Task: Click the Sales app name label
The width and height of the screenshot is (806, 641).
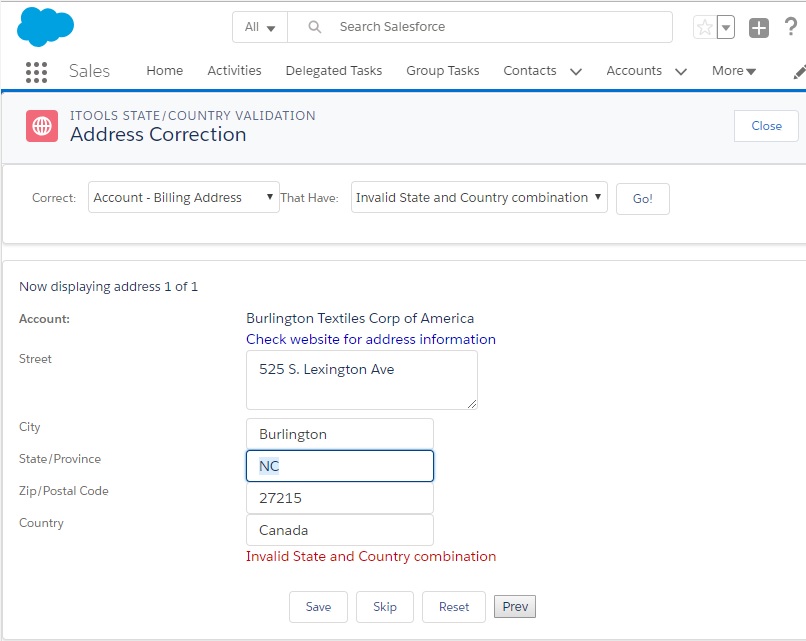Action: (89, 71)
